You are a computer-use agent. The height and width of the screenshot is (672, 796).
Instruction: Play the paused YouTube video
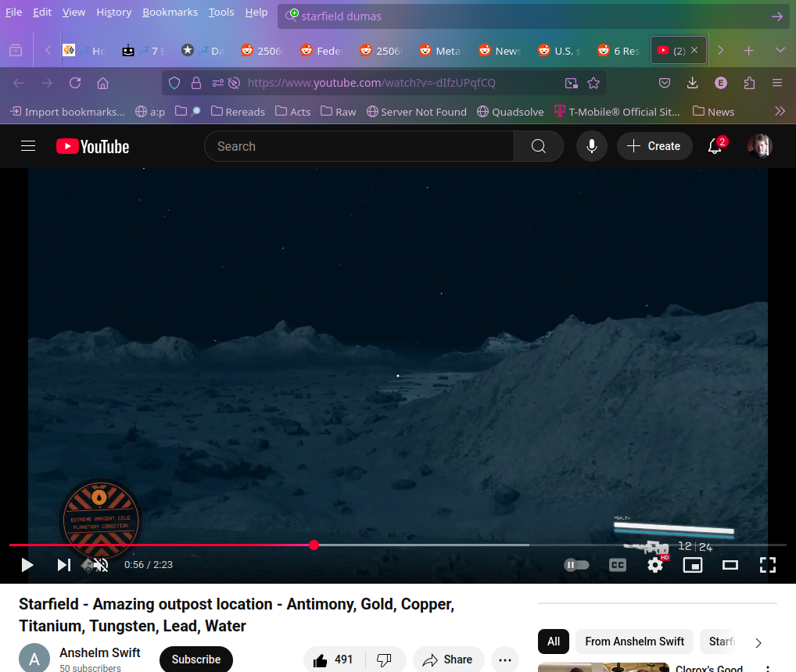[x=27, y=565]
